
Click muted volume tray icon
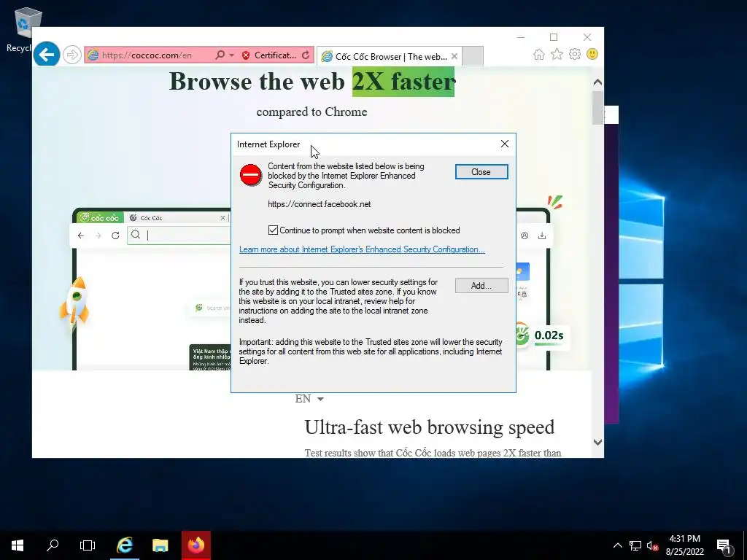(653, 545)
